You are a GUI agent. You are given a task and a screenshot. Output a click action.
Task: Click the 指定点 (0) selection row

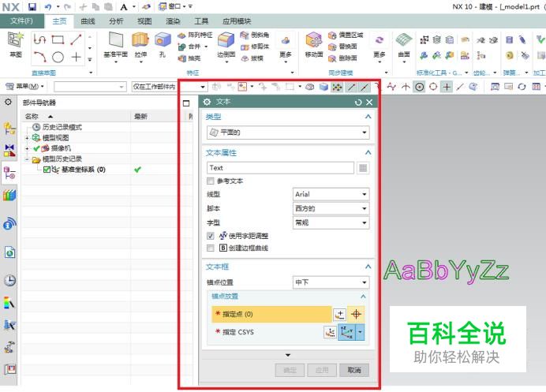271,315
